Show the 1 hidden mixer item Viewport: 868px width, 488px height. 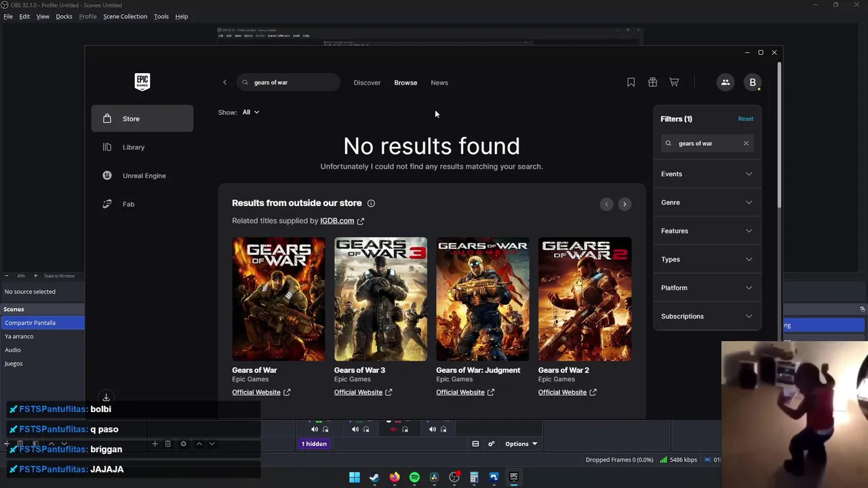[x=314, y=444]
